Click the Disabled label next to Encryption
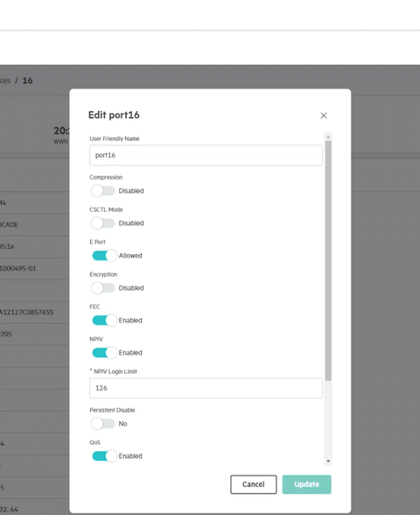Viewport: 420px width, 515px height. point(131,288)
